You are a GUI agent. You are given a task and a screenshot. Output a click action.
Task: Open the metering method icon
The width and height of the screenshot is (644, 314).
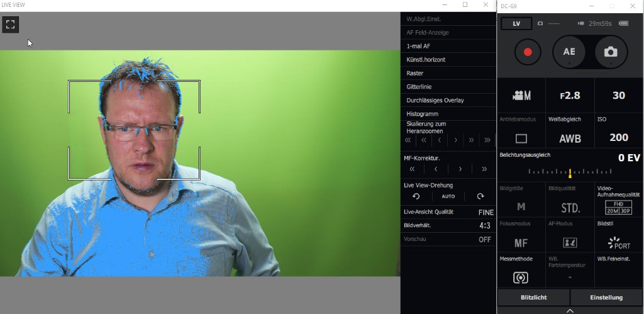coord(521,277)
